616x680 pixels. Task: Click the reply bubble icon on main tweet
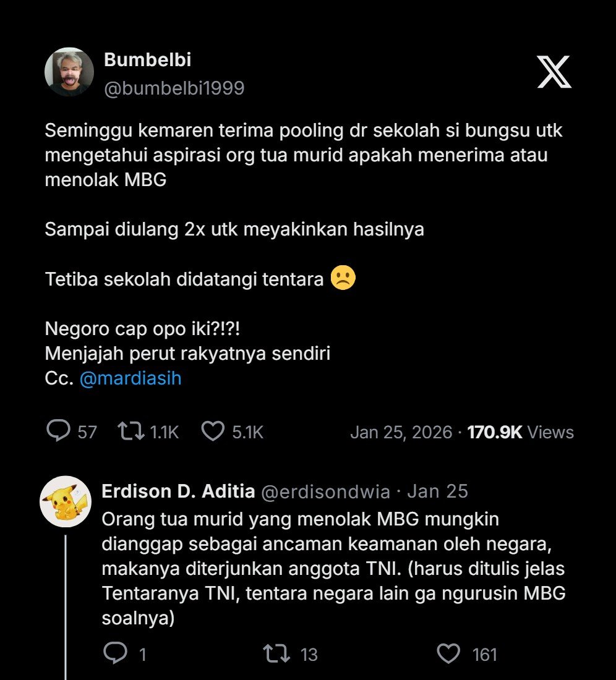pos(58,431)
